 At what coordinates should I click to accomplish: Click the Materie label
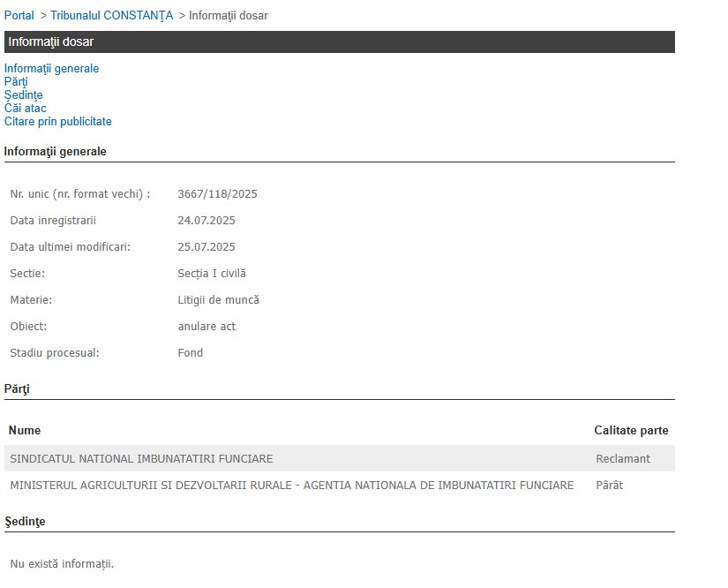(x=31, y=299)
